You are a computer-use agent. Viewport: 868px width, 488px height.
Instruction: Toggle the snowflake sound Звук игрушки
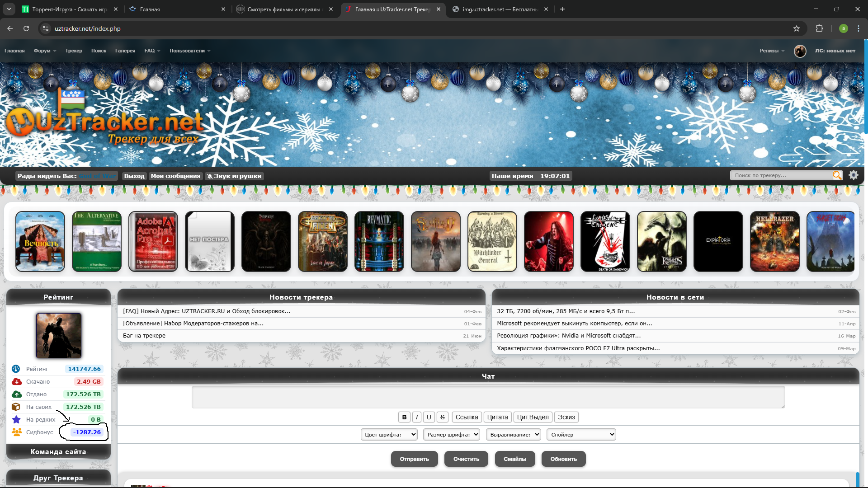tap(234, 176)
